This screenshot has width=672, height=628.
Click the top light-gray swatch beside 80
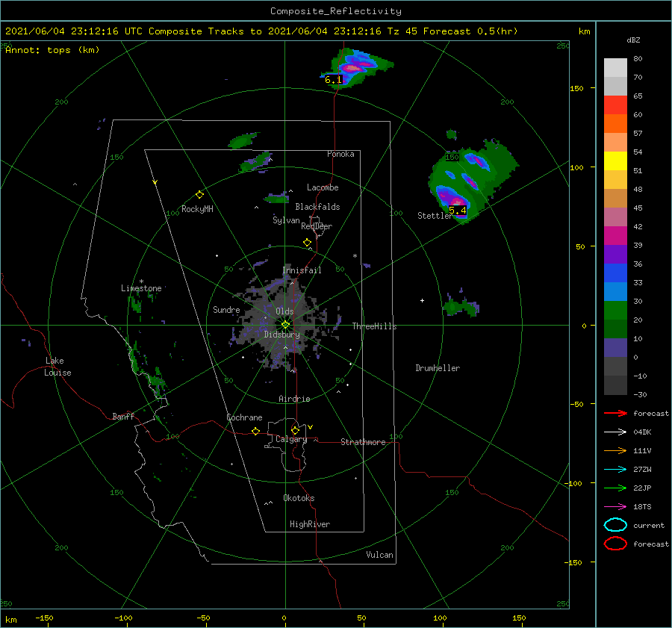[615, 68]
